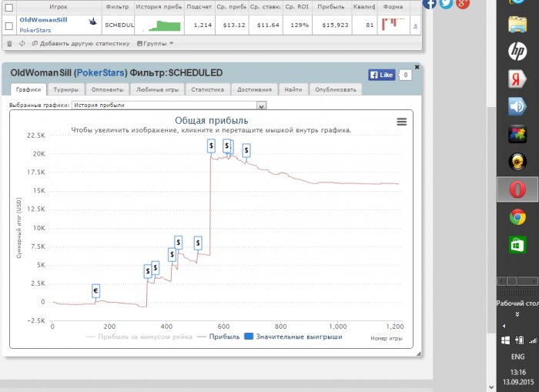Launch the HP icon in taskbar

click(517, 52)
